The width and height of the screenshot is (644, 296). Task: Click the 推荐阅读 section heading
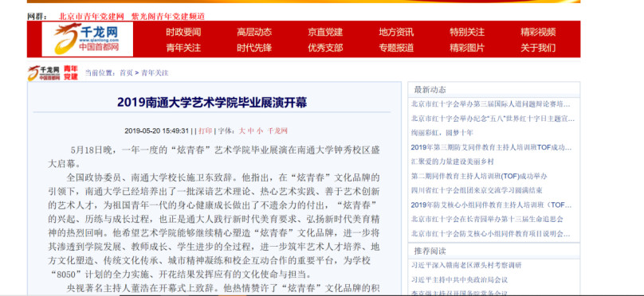(430, 251)
